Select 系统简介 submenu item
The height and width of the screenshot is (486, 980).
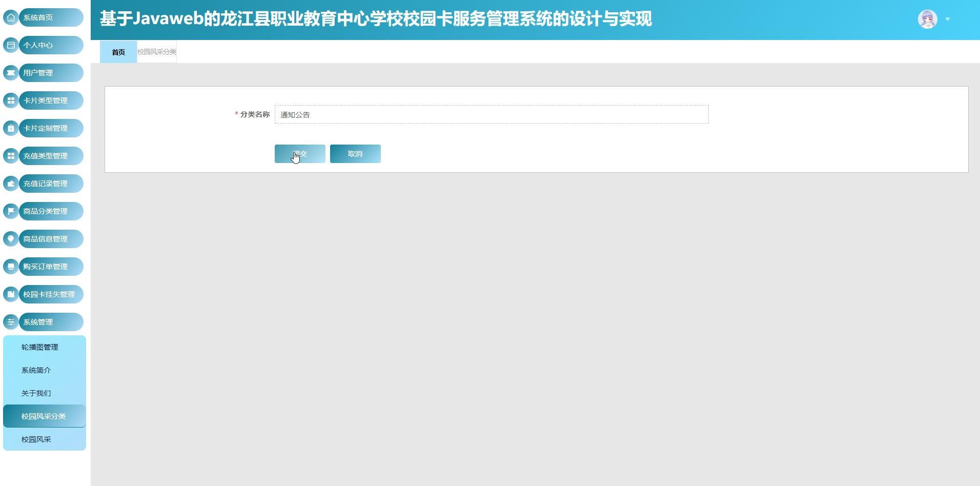[45, 370]
